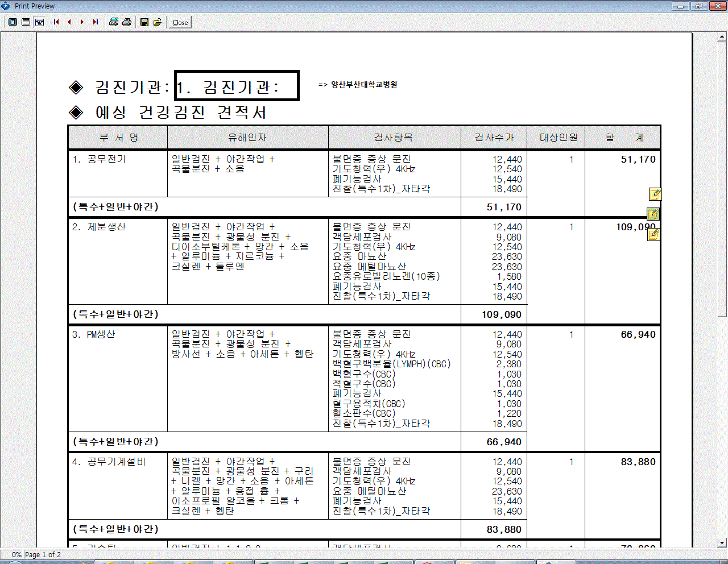Click the vertical scrollbar down arrow
The image size is (728, 564).
tap(722, 543)
